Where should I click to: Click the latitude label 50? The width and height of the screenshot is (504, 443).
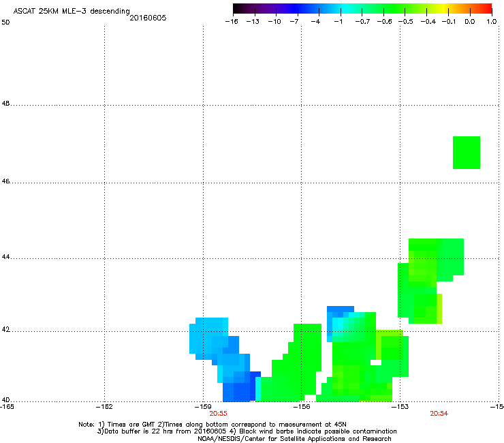tap(5, 22)
